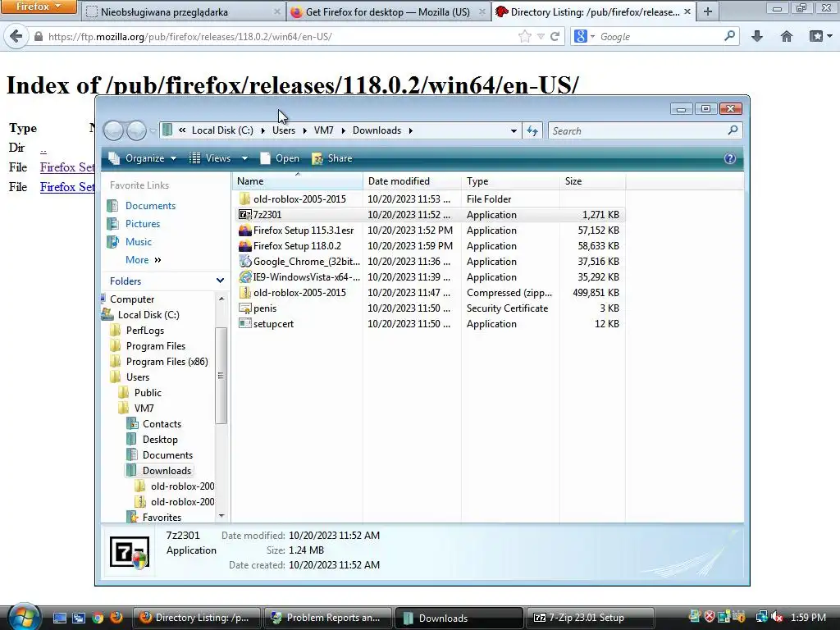Screen dimensions: 840x630
Task: Sort files by Size column header
Action: click(x=592, y=181)
